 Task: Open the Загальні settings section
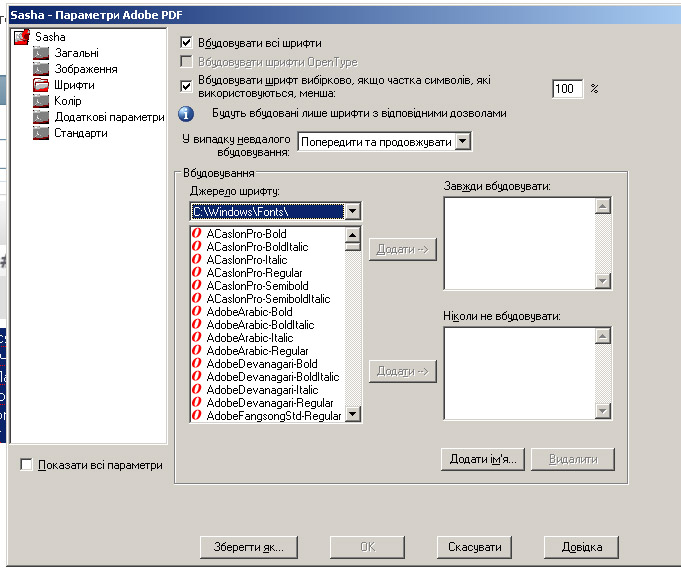[x=76, y=53]
